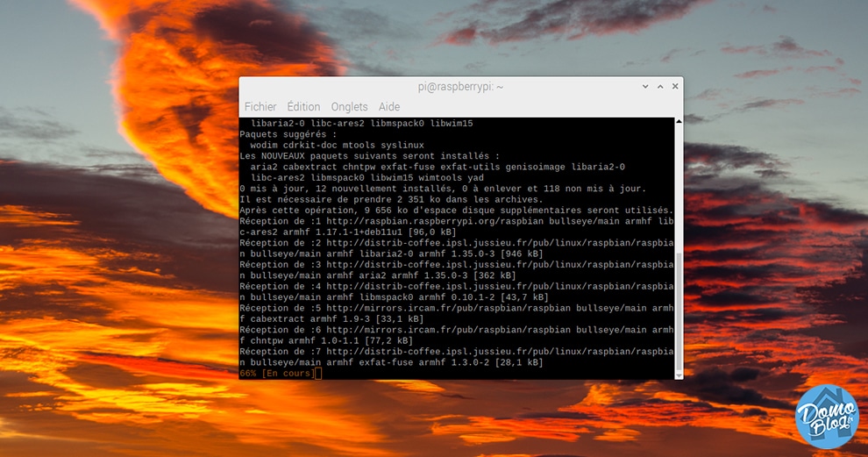Click the Réception de :4 URL line
868x457 pixels.
pos(456,286)
